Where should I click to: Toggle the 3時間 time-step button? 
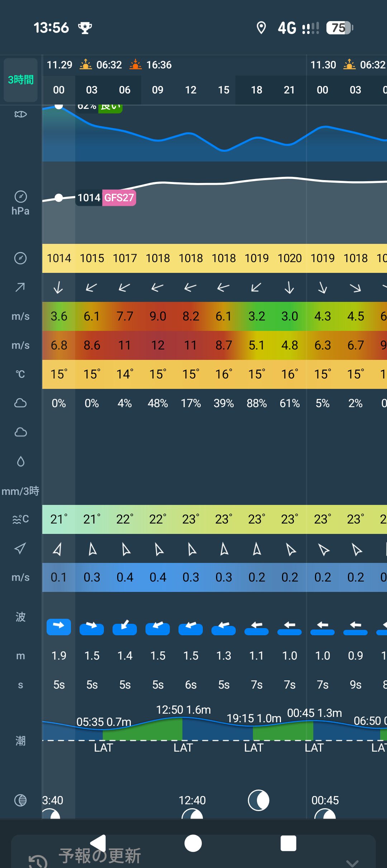(x=21, y=80)
